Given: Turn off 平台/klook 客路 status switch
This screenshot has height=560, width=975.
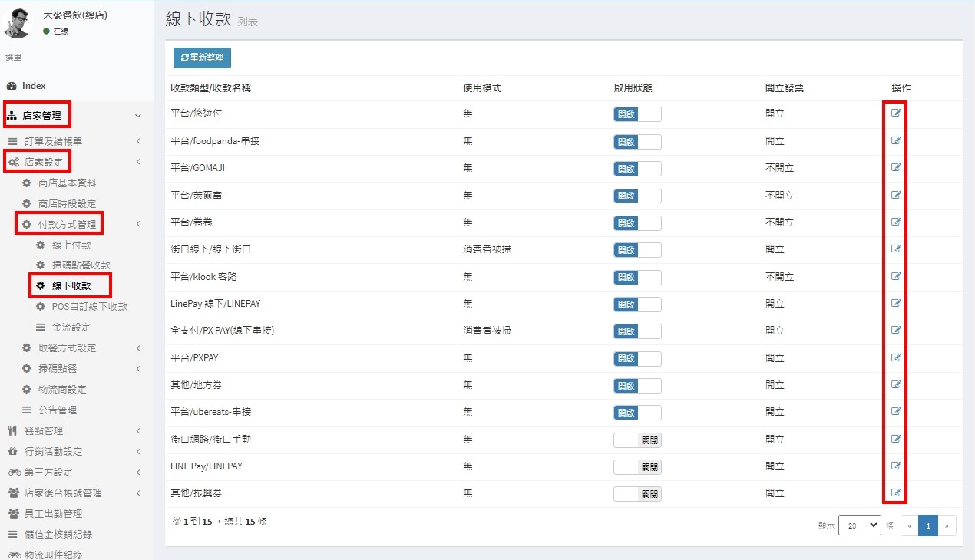Looking at the screenshot, I should pyautogui.click(x=636, y=277).
